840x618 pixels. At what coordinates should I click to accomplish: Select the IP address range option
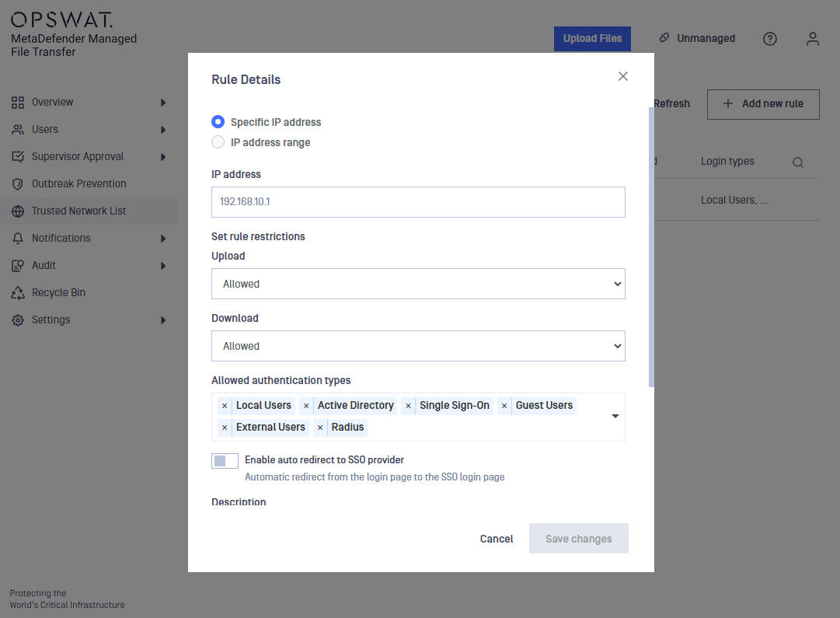coord(218,142)
